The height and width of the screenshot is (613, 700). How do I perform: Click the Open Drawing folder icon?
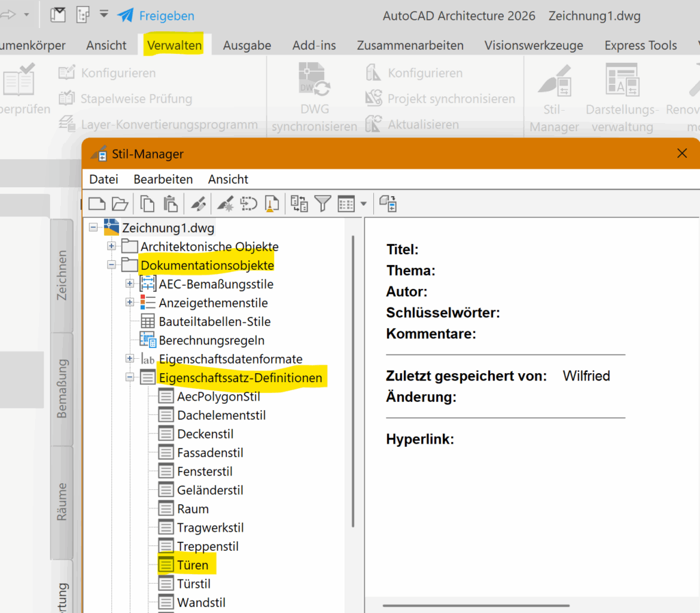pos(120,203)
